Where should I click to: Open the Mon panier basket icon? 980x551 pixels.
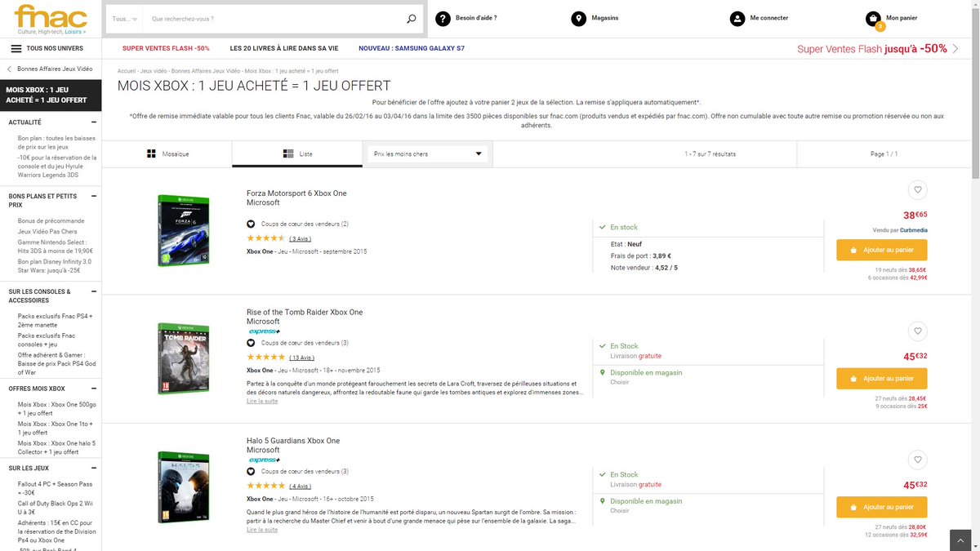[x=874, y=18]
